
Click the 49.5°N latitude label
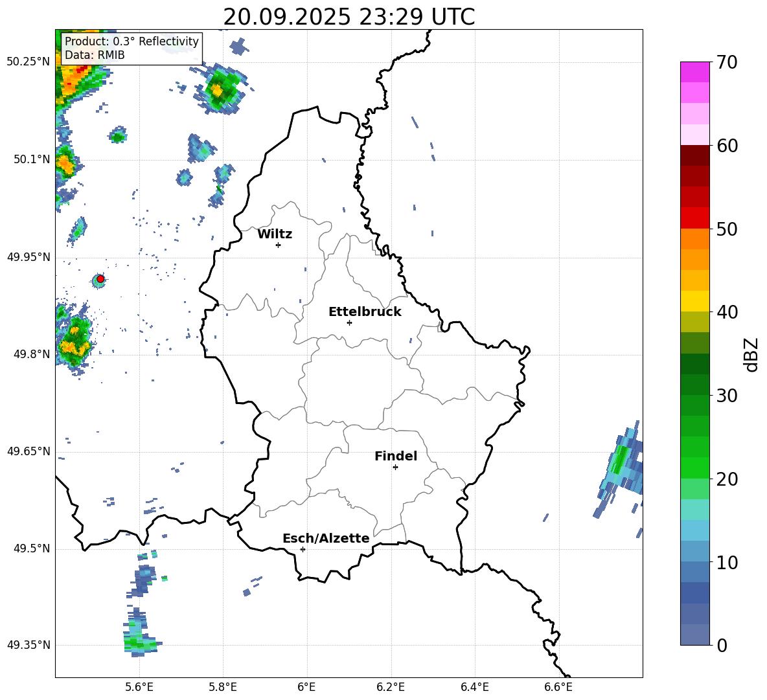(x=32, y=548)
